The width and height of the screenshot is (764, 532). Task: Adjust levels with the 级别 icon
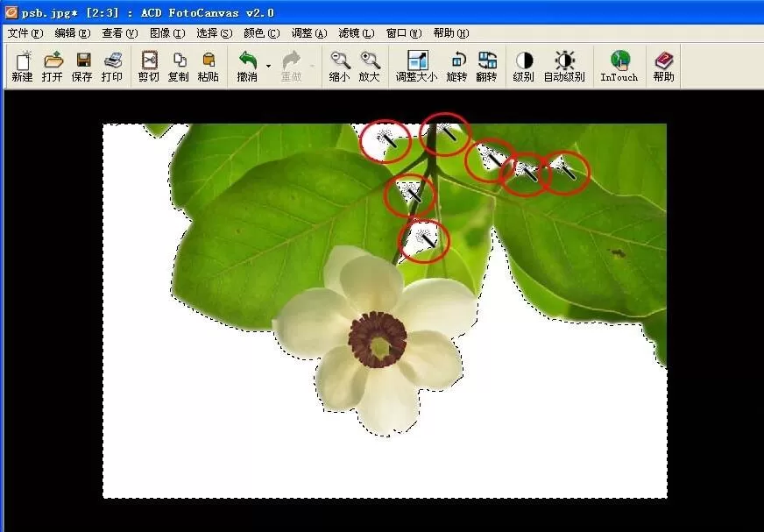pyautogui.click(x=524, y=67)
